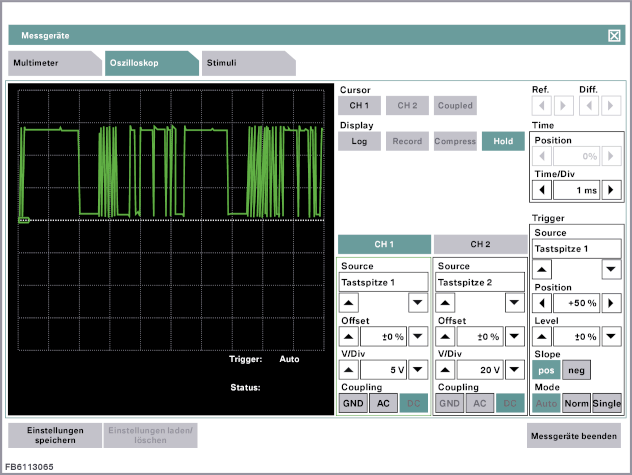
Task: Move Diff. cursor right
Action: (x=611, y=106)
